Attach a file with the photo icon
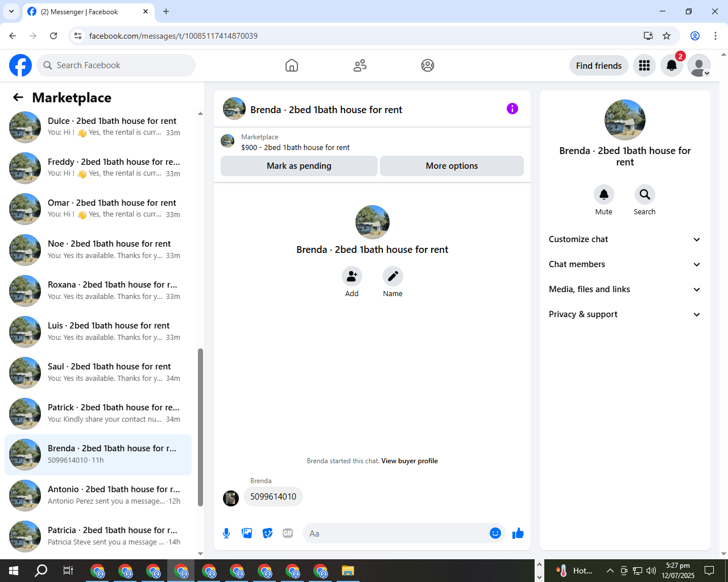Viewport: 728px width, 582px height. pos(247,533)
